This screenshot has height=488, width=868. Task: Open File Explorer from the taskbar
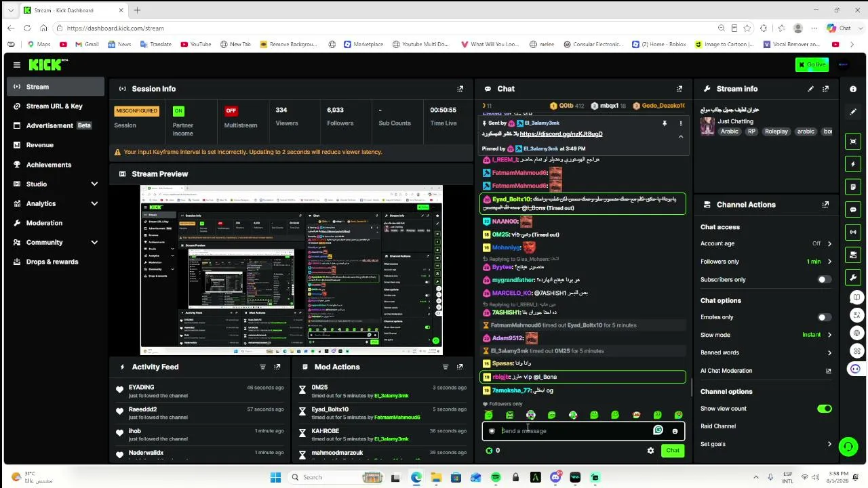436,477
